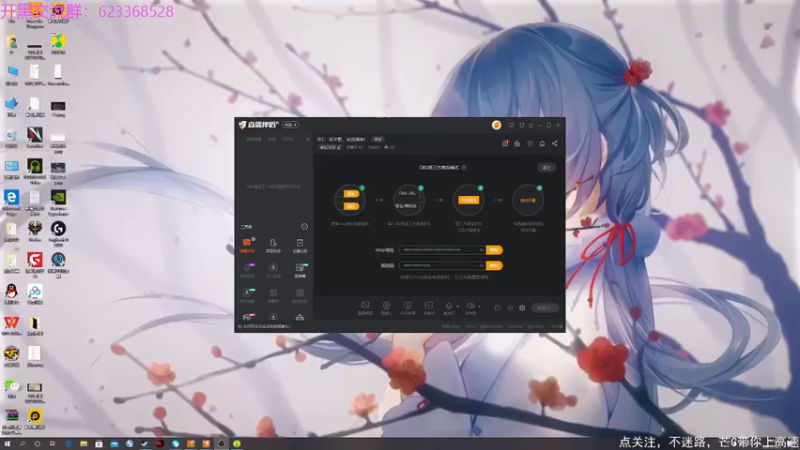The image size is (800, 450).
Task: Open the toolbox tool with purple badge
Action: pos(247,270)
